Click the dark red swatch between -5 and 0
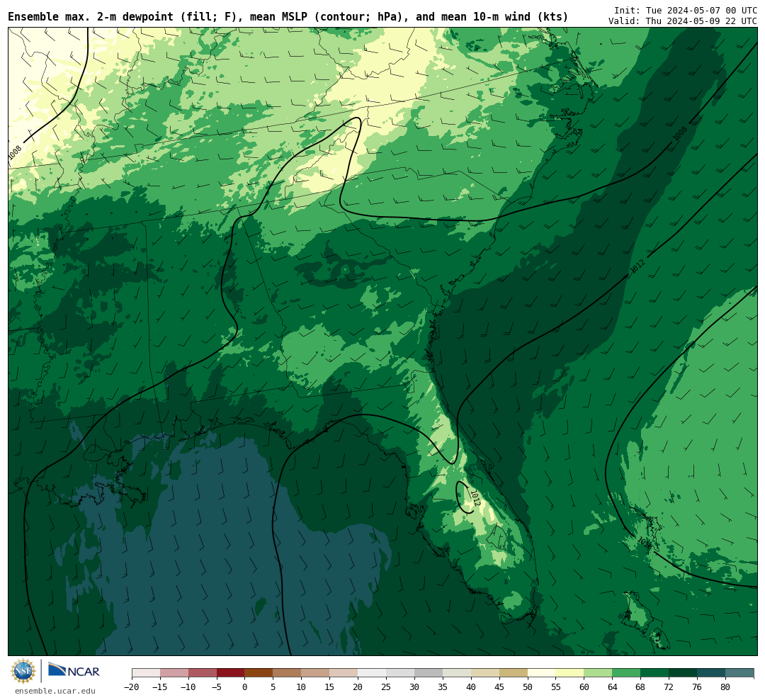765x700 pixels. point(230,673)
